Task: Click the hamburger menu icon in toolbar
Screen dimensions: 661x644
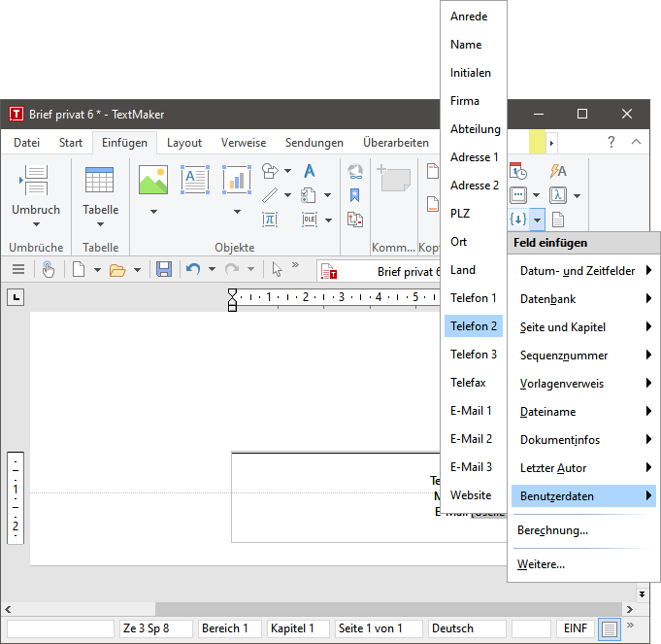Action: pyautogui.click(x=18, y=269)
